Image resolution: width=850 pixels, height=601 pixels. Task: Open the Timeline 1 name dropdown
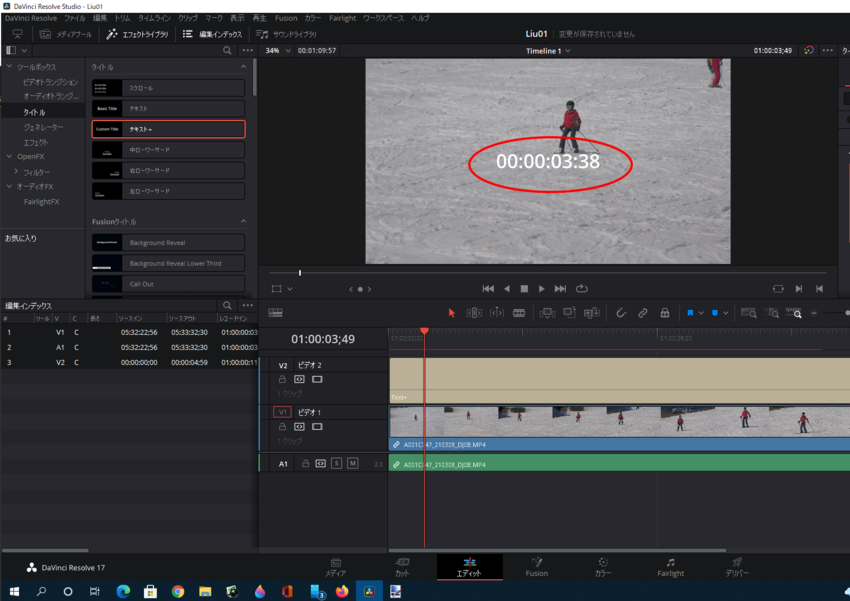pyautogui.click(x=548, y=51)
